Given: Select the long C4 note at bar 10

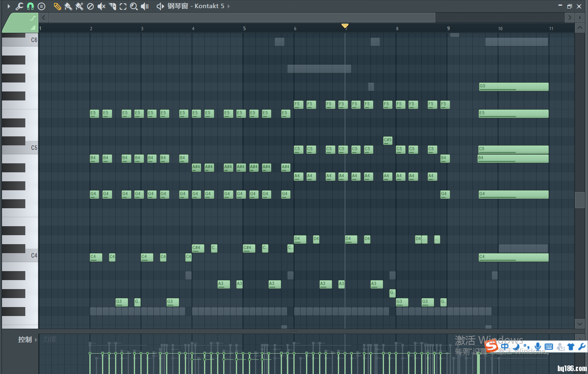Looking at the screenshot, I should pos(514,257).
